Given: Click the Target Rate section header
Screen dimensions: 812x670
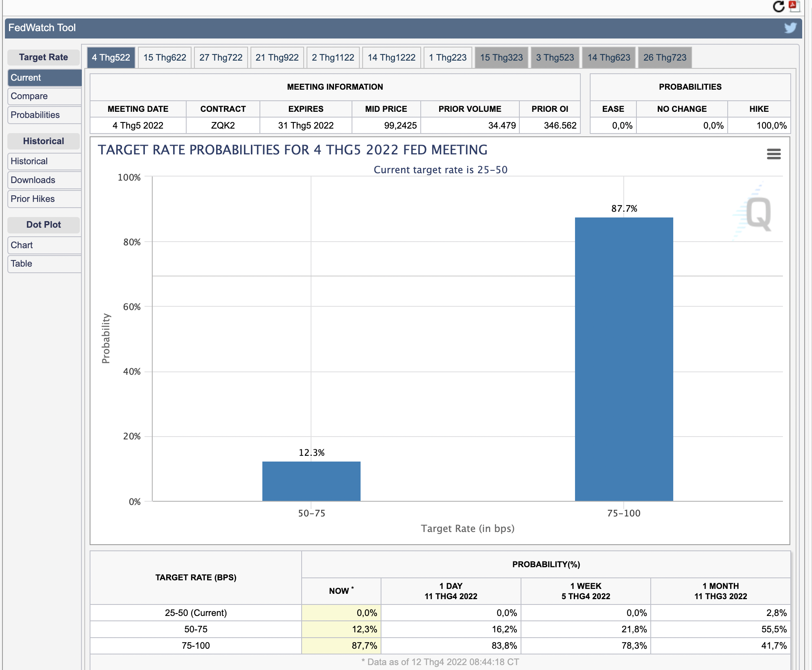Looking at the screenshot, I should coord(43,57).
